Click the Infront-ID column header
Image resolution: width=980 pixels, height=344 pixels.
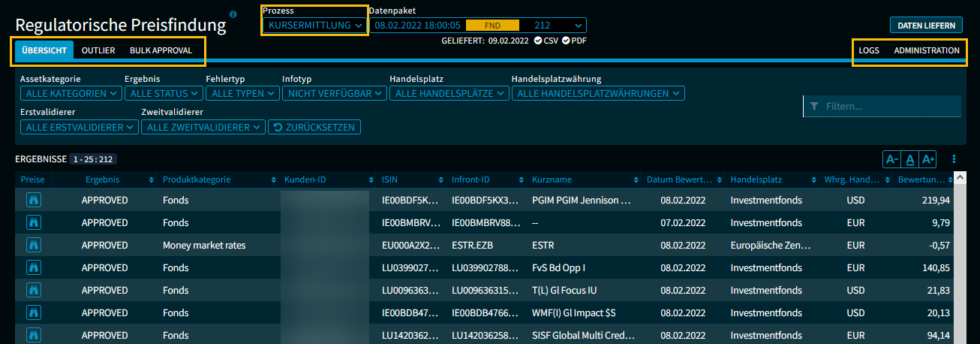[470, 180]
